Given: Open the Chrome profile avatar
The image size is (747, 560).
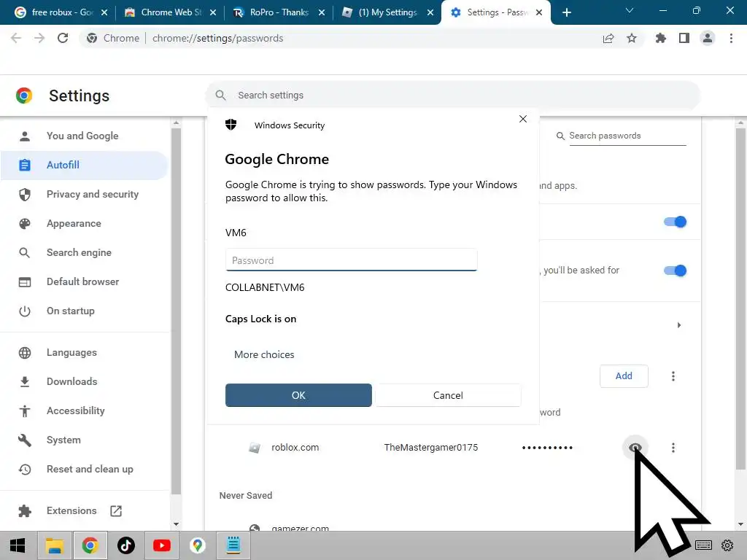Looking at the screenshot, I should pyautogui.click(x=708, y=38).
